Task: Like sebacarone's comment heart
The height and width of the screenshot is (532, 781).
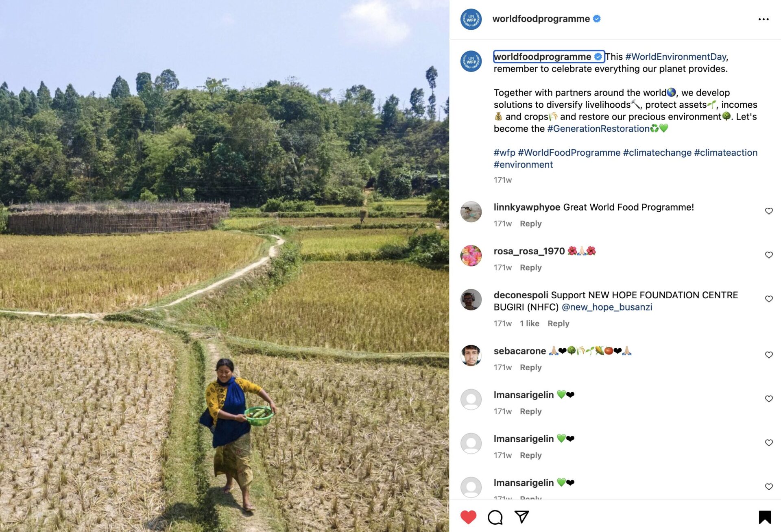Action: (769, 355)
